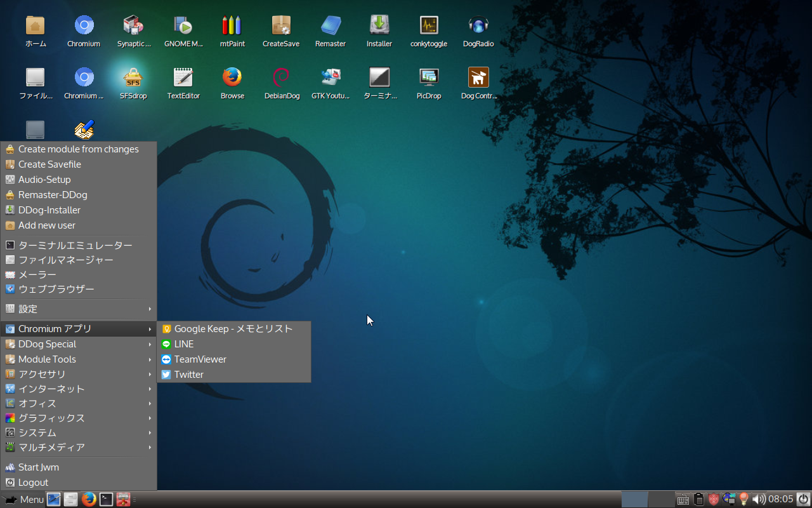
Task: Select LINE in Chromium apps submenu
Action: (x=183, y=344)
